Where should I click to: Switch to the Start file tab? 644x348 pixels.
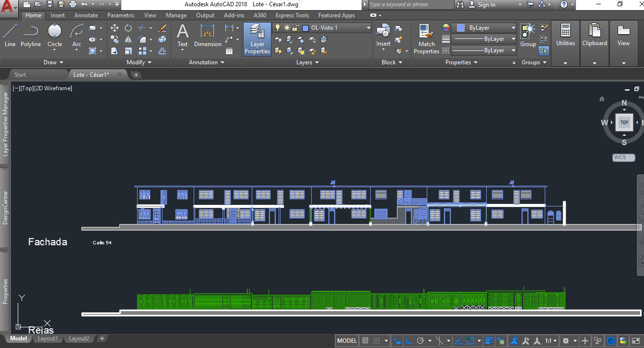(20, 74)
